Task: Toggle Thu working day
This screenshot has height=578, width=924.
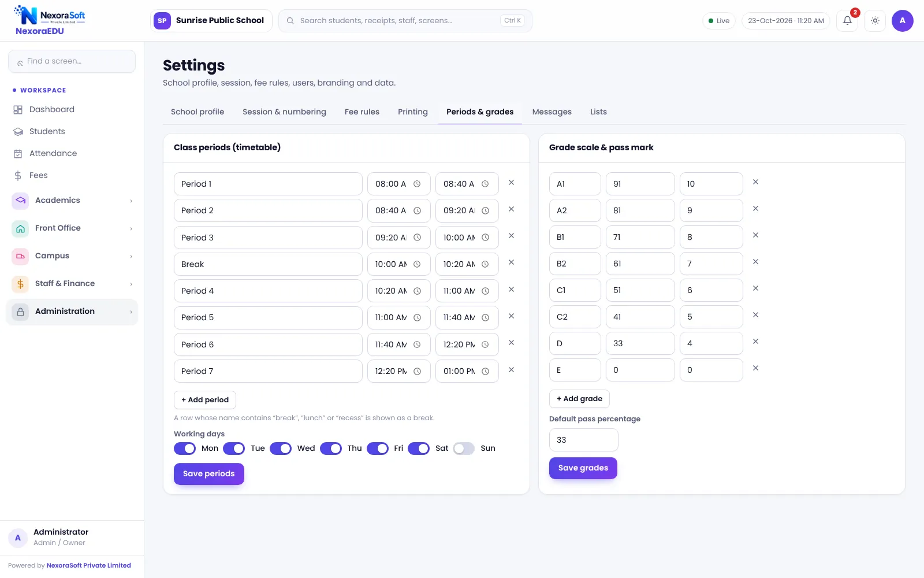Action: click(x=331, y=449)
